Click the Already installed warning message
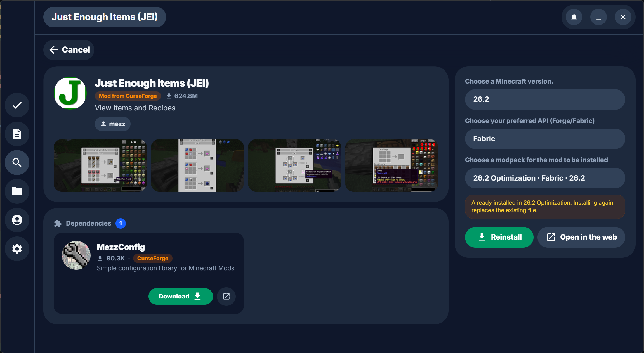The height and width of the screenshot is (353, 644). click(545, 207)
